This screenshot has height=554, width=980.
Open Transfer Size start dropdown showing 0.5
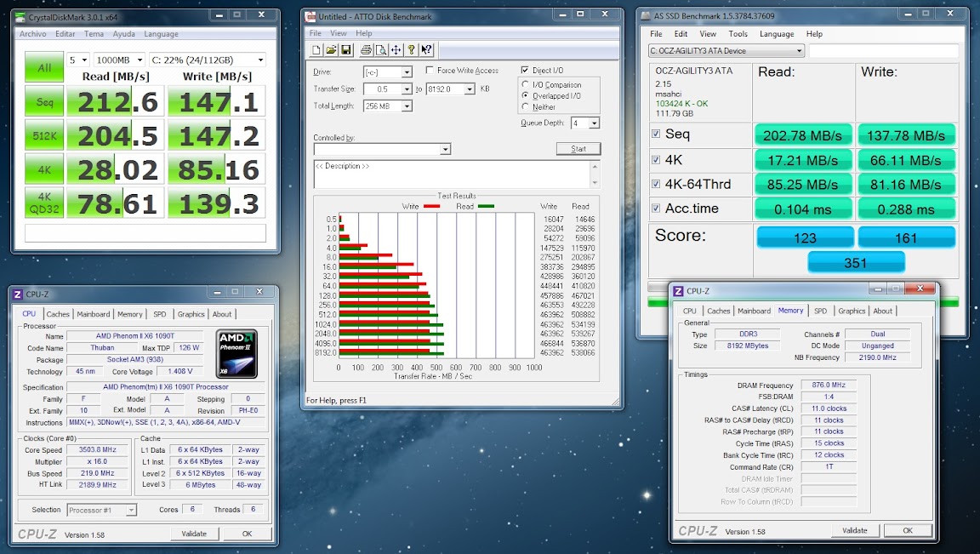point(407,89)
